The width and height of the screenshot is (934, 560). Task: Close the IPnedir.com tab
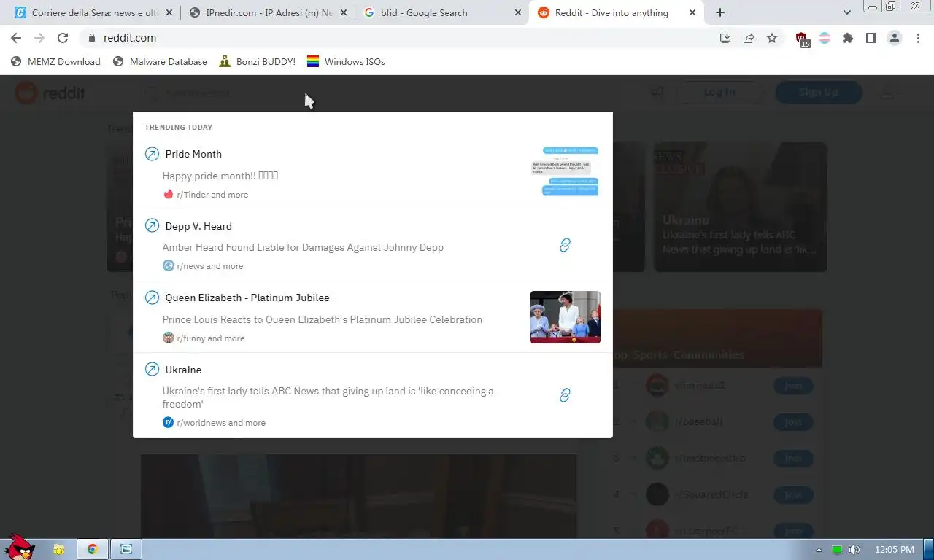[344, 12]
